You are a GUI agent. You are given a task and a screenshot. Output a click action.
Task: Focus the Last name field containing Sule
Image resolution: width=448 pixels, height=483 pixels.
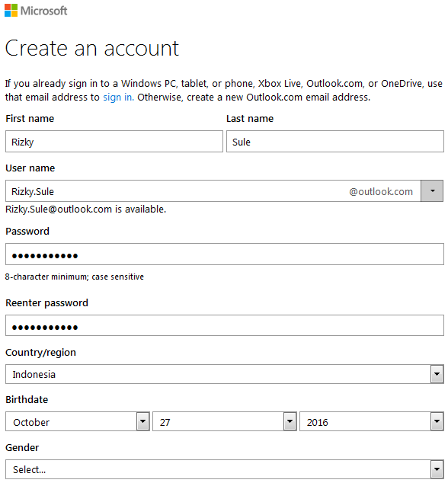point(335,142)
